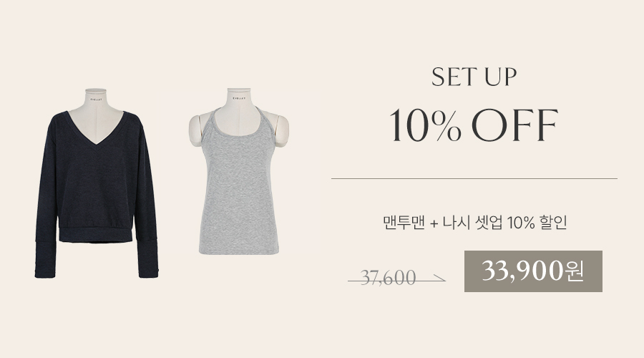Click the 33,900원 discounted price box
Image resolution: width=644 pixels, height=358 pixels.
click(533, 271)
